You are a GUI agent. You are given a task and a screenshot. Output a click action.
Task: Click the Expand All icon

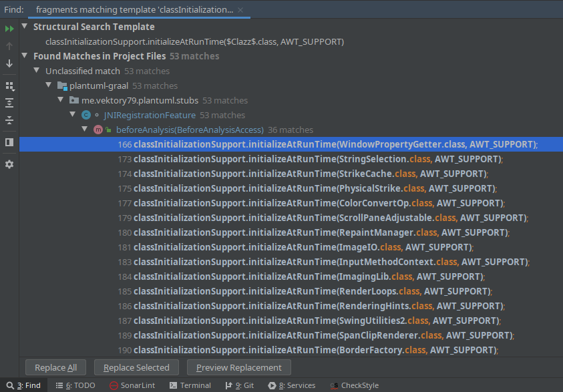pyautogui.click(x=9, y=103)
